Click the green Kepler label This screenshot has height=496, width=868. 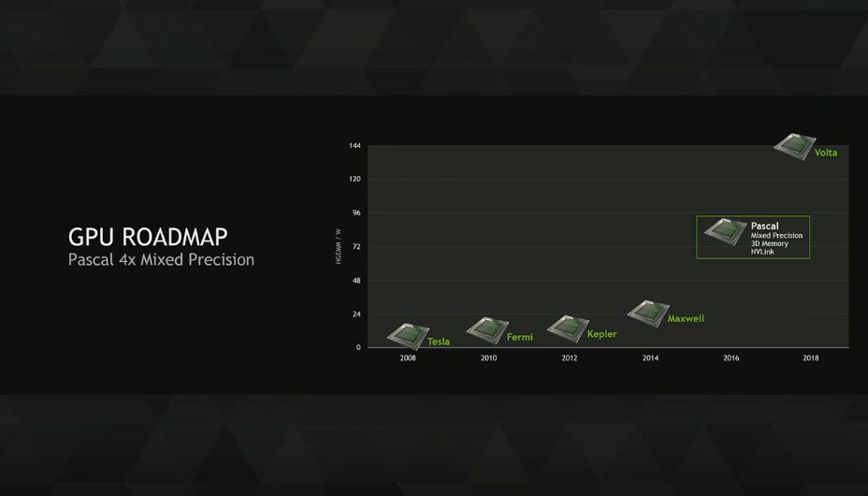coord(601,334)
